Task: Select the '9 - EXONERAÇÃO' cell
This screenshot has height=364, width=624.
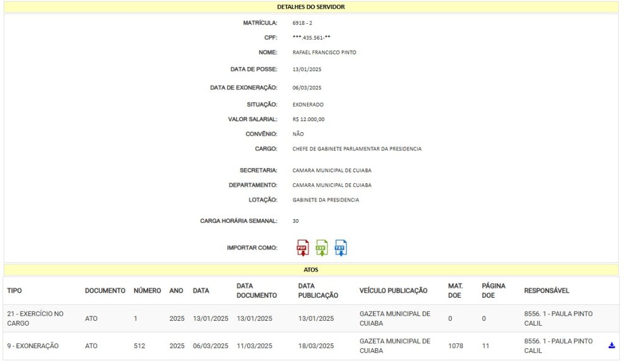Action: [x=33, y=346]
